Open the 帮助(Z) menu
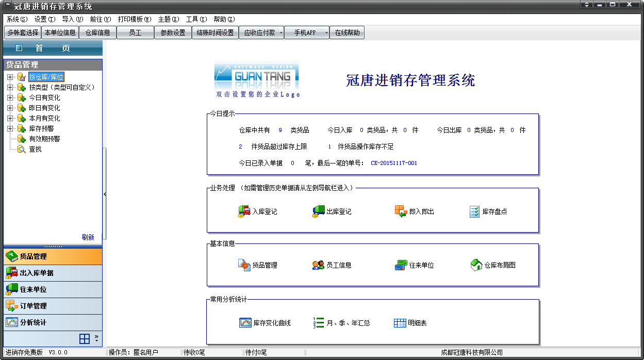Viewport: 644px width, 360px height. 224,19
